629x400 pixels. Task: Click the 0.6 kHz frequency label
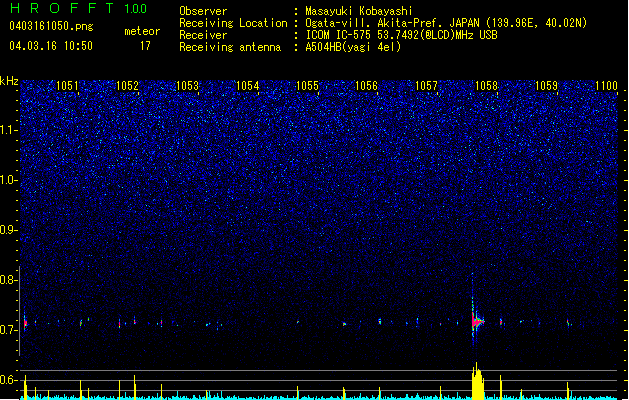[x=9, y=380]
